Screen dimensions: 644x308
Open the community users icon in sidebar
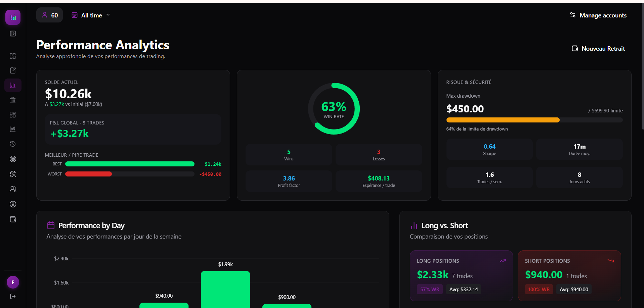(x=13, y=189)
